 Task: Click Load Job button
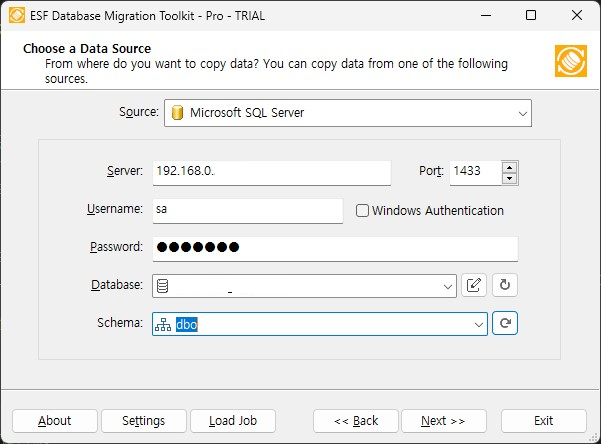233,421
